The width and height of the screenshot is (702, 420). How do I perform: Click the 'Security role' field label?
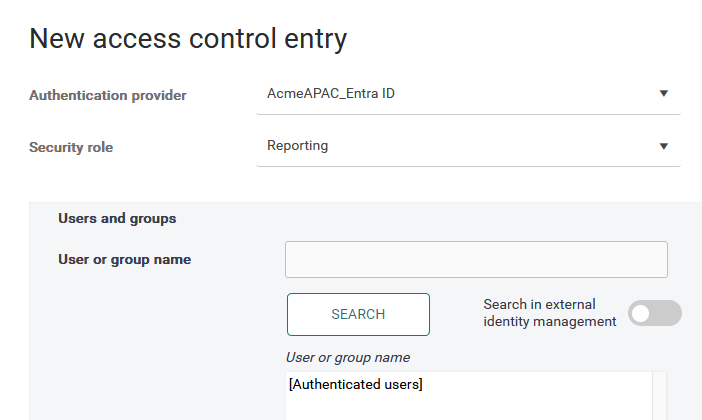point(71,148)
